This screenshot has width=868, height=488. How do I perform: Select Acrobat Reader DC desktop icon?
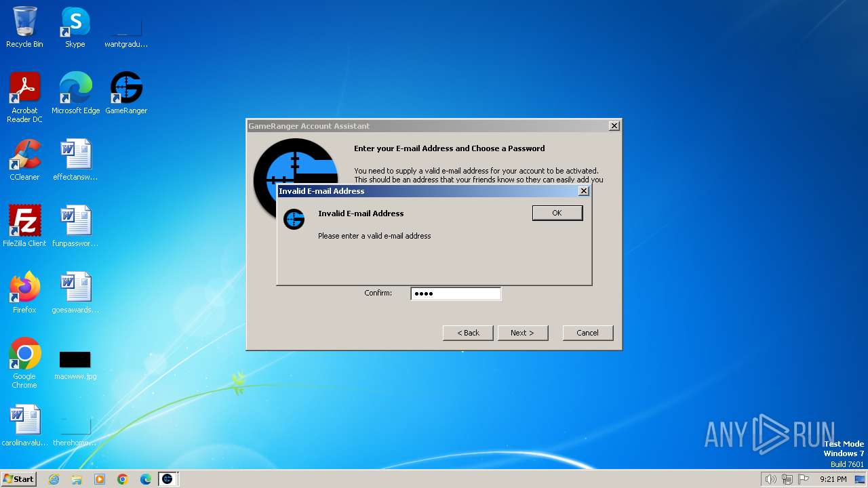pyautogui.click(x=24, y=98)
